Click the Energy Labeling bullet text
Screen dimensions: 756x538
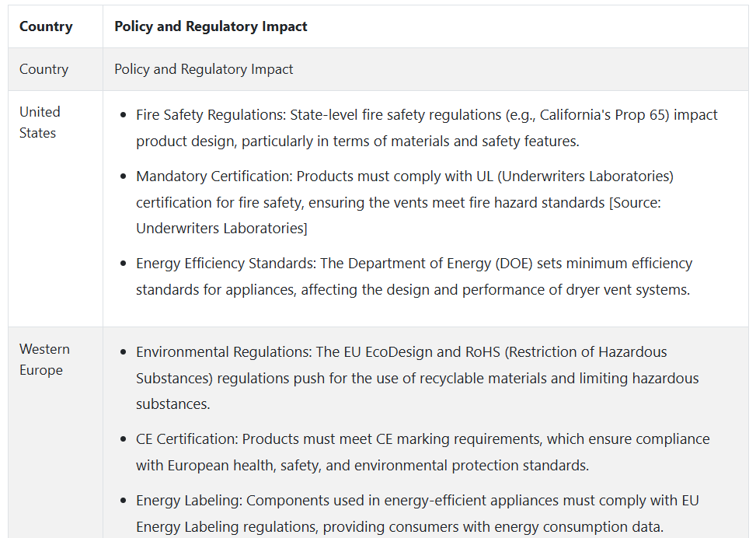point(417,513)
